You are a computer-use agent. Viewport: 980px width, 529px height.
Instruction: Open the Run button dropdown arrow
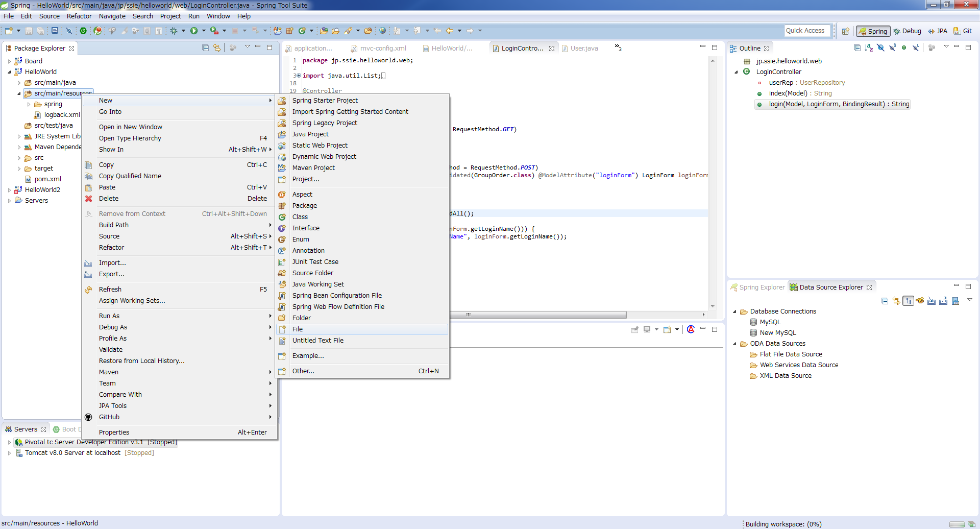click(x=204, y=31)
